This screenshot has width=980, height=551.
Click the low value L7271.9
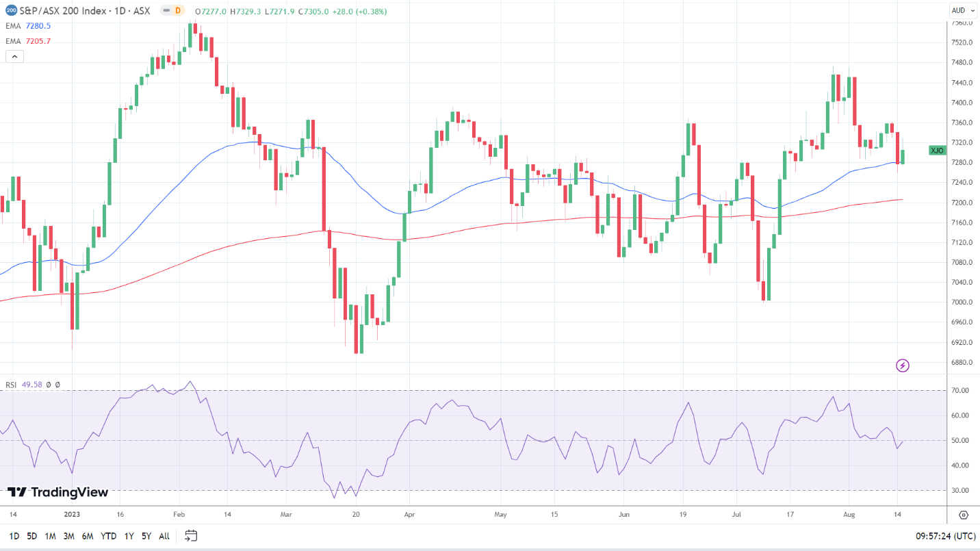coord(281,11)
